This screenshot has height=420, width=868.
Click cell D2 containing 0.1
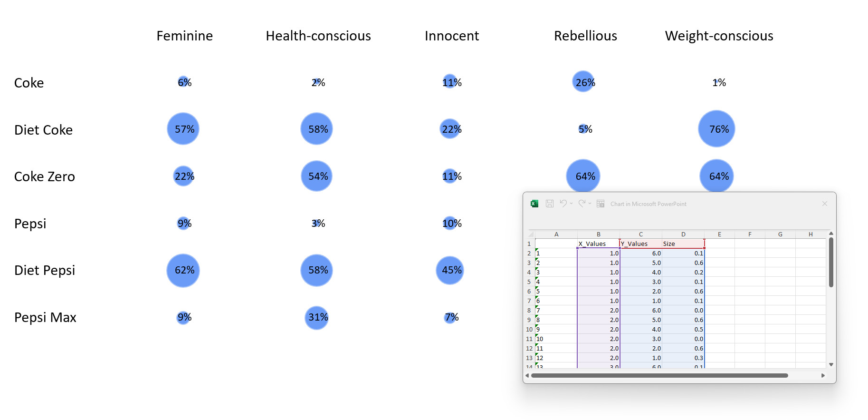pos(684,254)
